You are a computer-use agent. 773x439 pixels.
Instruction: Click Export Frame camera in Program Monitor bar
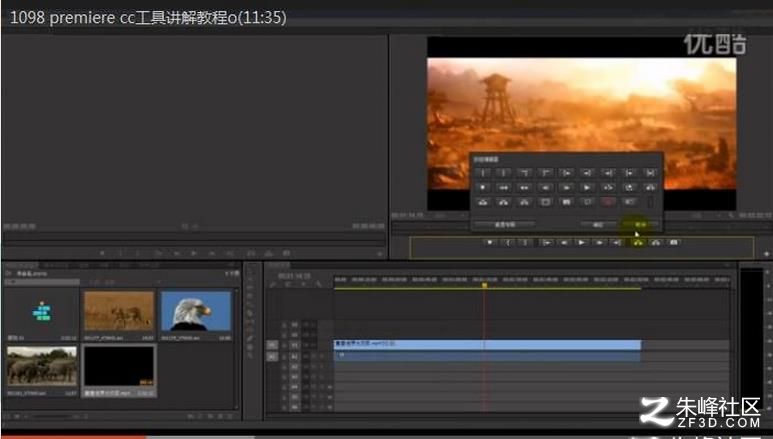674,242
